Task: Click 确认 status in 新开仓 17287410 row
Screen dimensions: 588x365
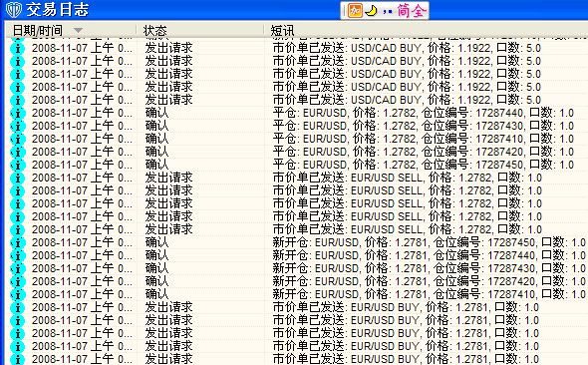Action: 156,294
